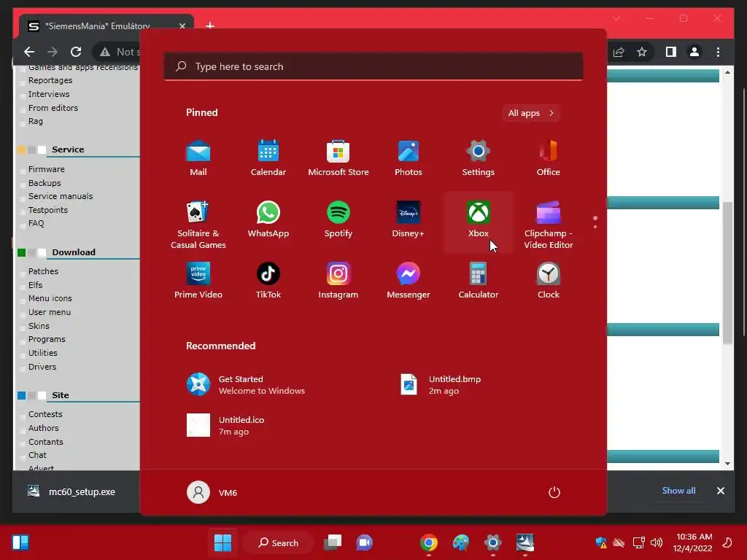
Task: Open downloaded mc60_setup.exe
Action: coord(71,491)
